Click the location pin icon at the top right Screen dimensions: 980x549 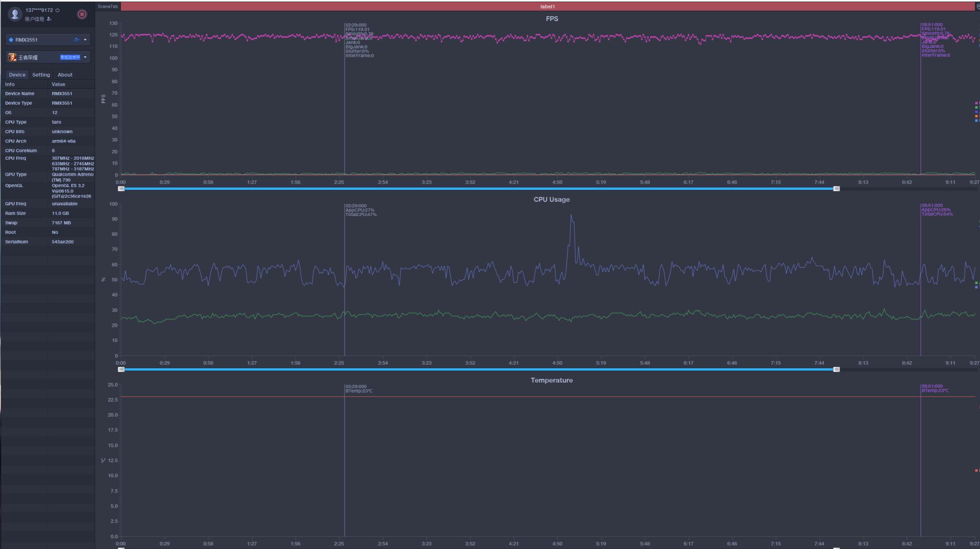pyautogui.click(x=977, y=7)
